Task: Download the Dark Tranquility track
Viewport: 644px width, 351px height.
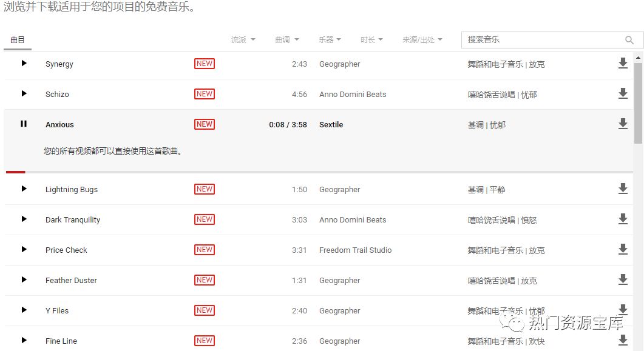Action: click(623, 219)
